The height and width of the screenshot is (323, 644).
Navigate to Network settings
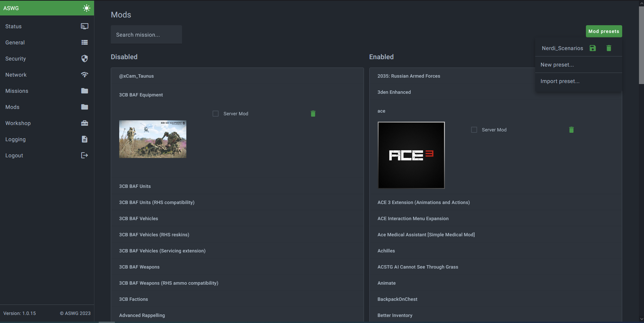[x=47, y=75]
